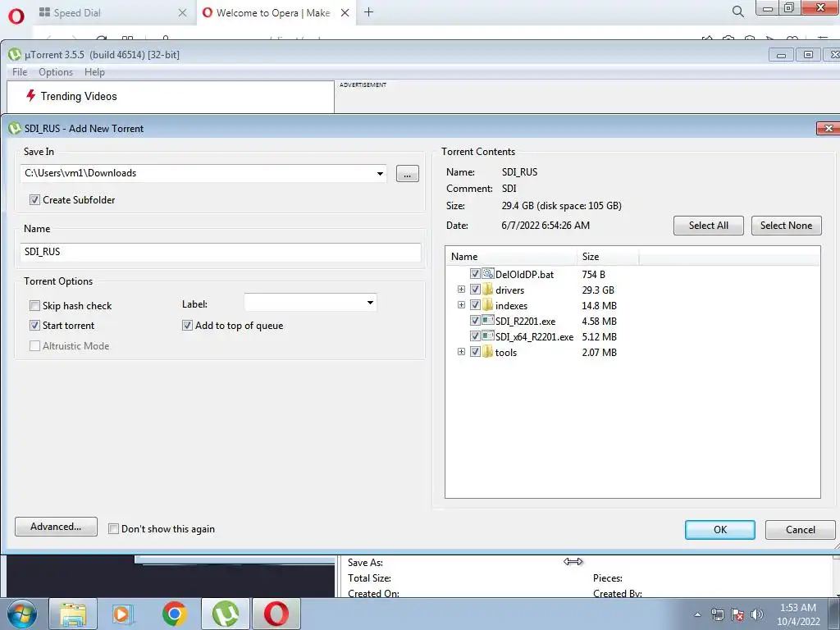The image size is (840, 630).
Task: Open the Label dropdown
Action: point(370,303)
